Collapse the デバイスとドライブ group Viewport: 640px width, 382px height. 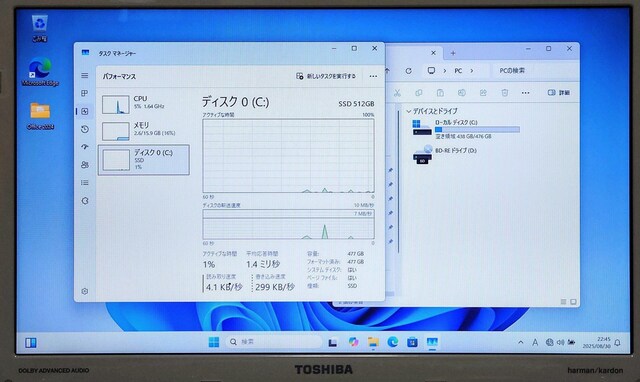[409, 111]
